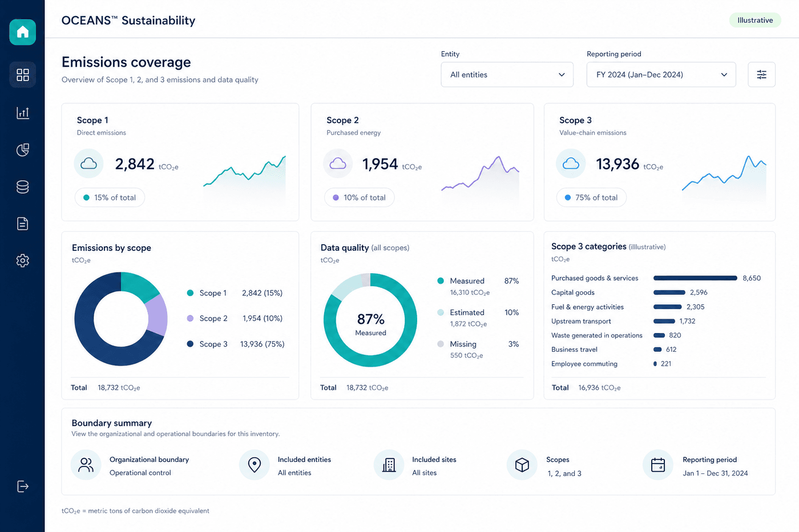The image size is (799, 532).
Task: Click the Purchased goods & services bar
Action: coord(695,278)
